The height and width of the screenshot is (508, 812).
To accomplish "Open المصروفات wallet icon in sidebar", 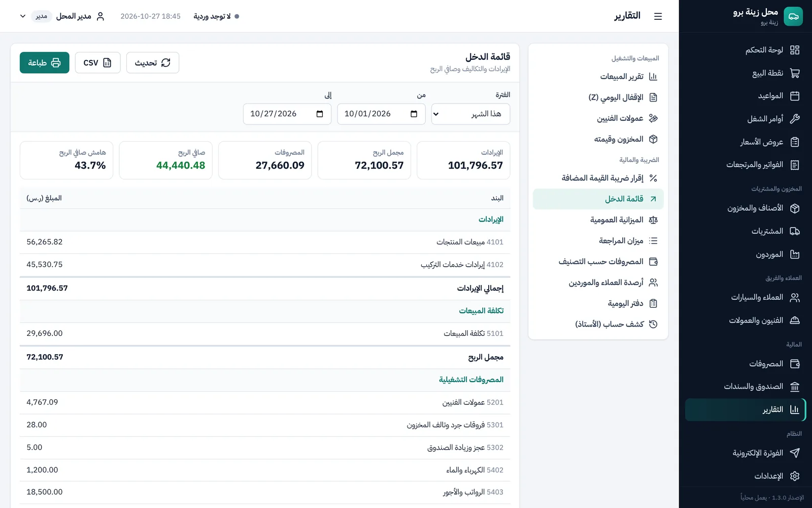I will (795, 364).
